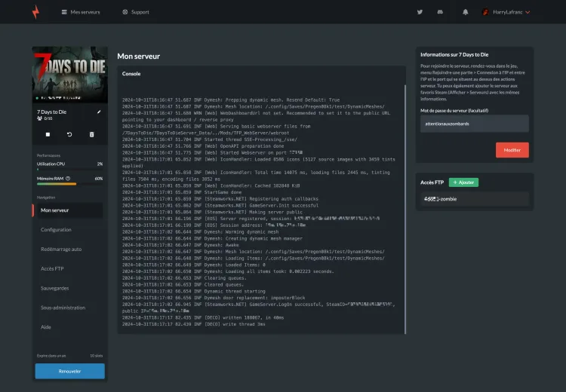This screenshot has height=392, width=566.
Task: Click the 'Expire dans un an' text
Action: point(51,356)
